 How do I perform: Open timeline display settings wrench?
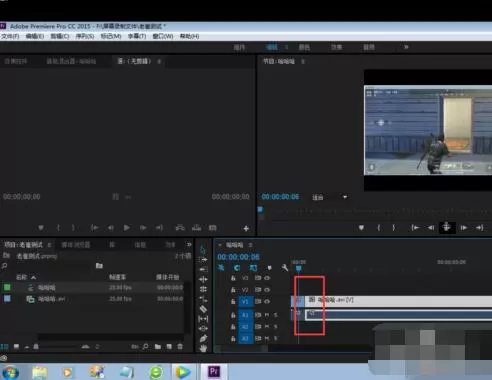coord(285,268)
